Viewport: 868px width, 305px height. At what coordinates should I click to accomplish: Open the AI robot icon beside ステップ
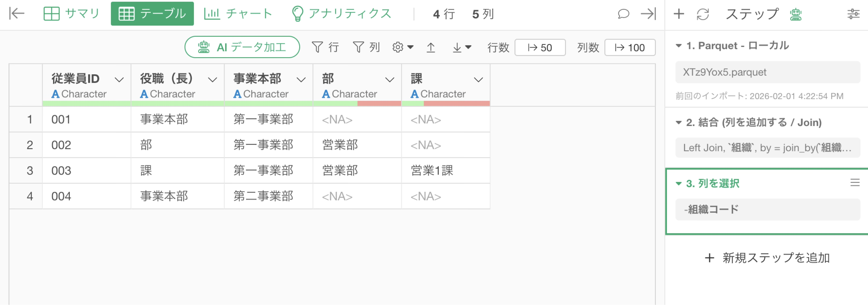[x=796, y=14]
